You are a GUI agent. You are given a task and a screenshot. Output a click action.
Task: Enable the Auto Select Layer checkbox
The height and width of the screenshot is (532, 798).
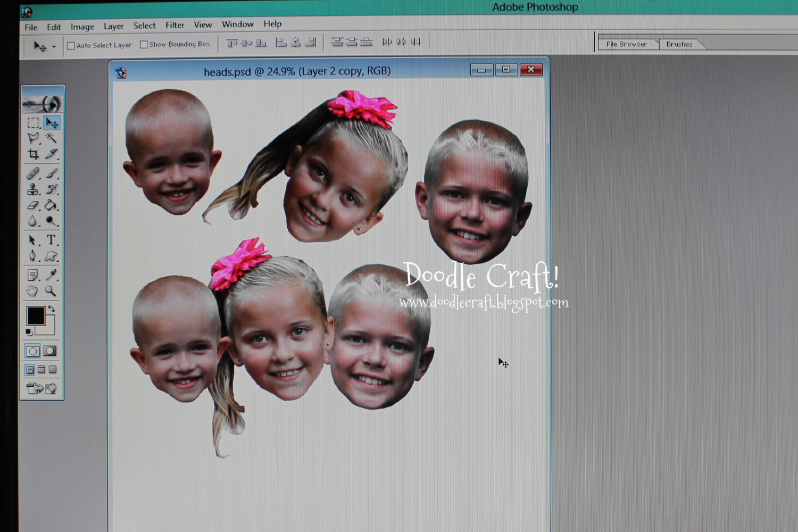(71, 46)
